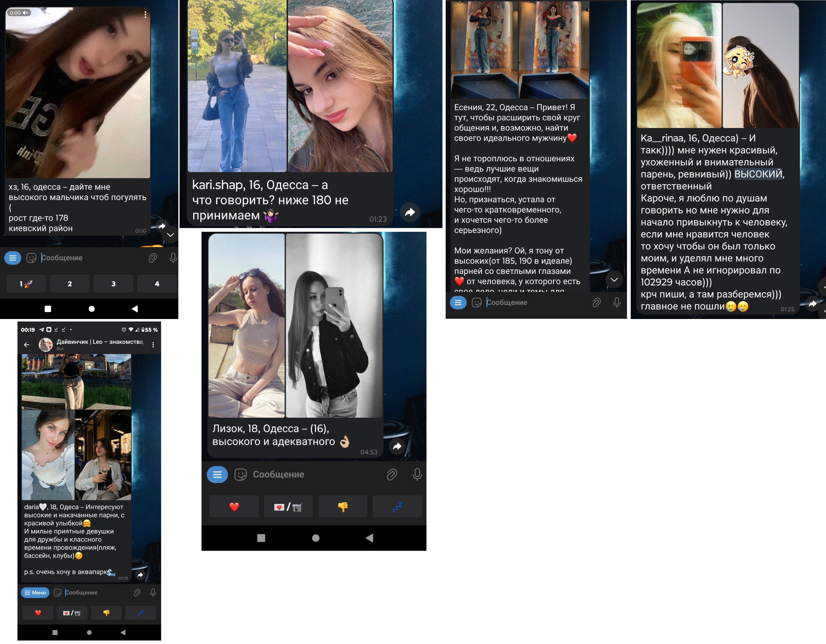
Task: Toggle mute icon on 0:00 video
Action: point(25,13)
